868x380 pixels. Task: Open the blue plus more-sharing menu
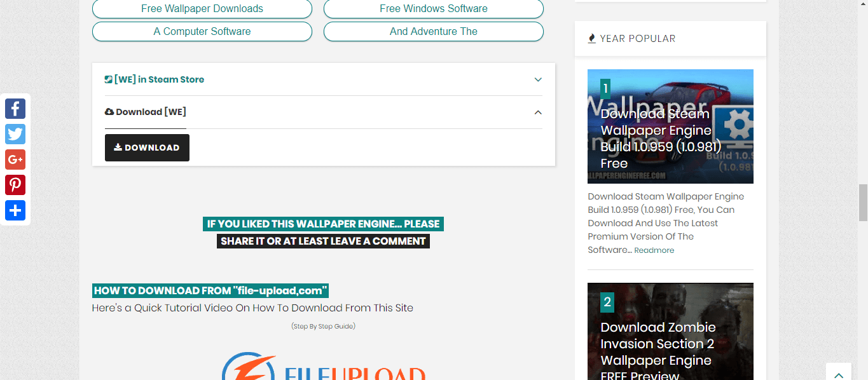click(x=15, y=210)
